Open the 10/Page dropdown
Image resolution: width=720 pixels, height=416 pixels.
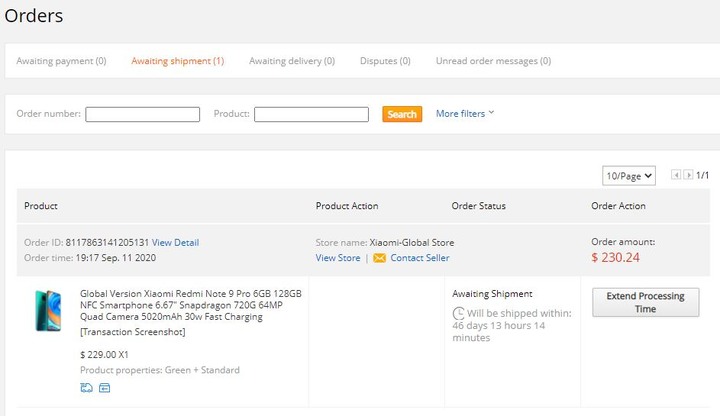(629, 176)
